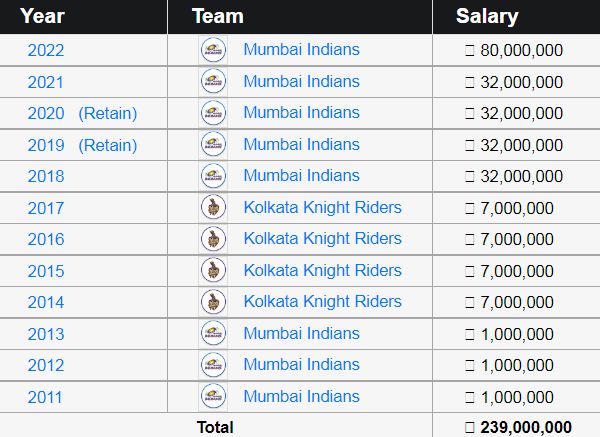This screenshot has height=437, width=600.
Task: Click the Mumbai Indians logo in 2022 row
Action: coord(213,50)
